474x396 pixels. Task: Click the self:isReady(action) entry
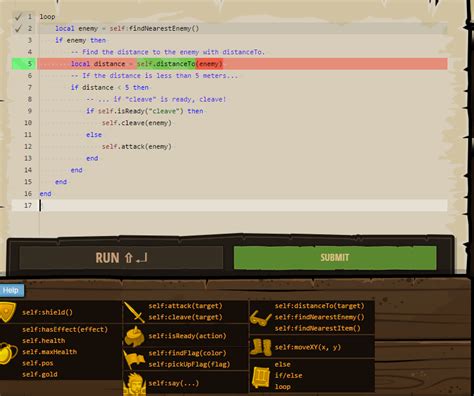187,336
